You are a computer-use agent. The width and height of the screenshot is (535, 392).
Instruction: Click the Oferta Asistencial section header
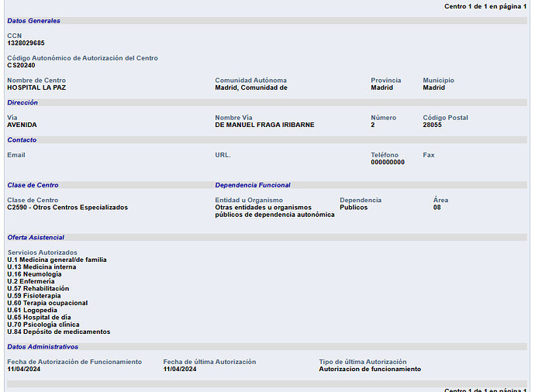pyautogui.click(x=36, y=238)
